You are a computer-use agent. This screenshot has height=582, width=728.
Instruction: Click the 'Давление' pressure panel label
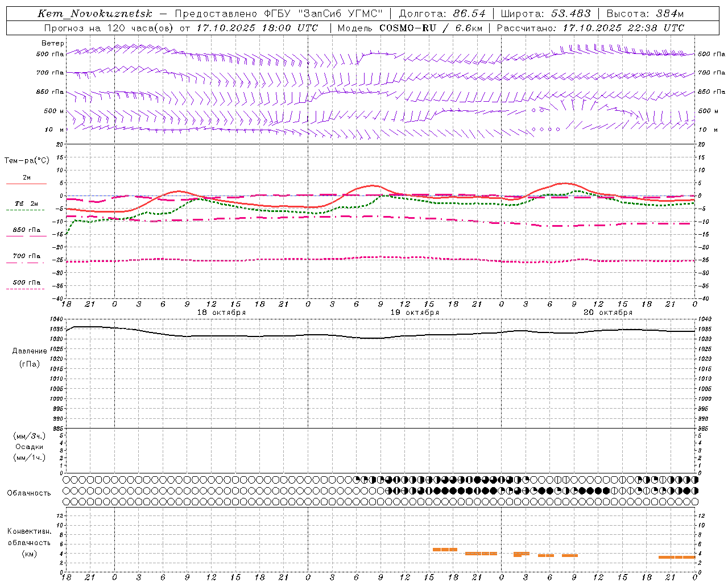[30, 351]
